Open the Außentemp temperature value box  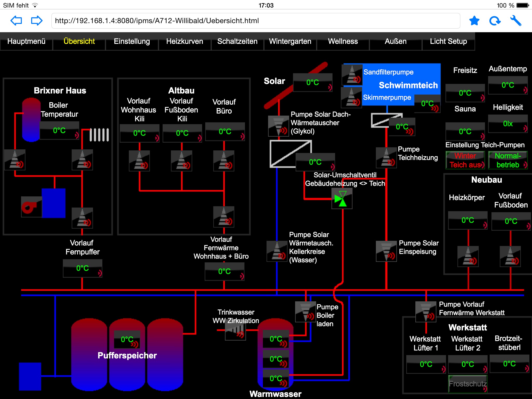coord(508,85)
